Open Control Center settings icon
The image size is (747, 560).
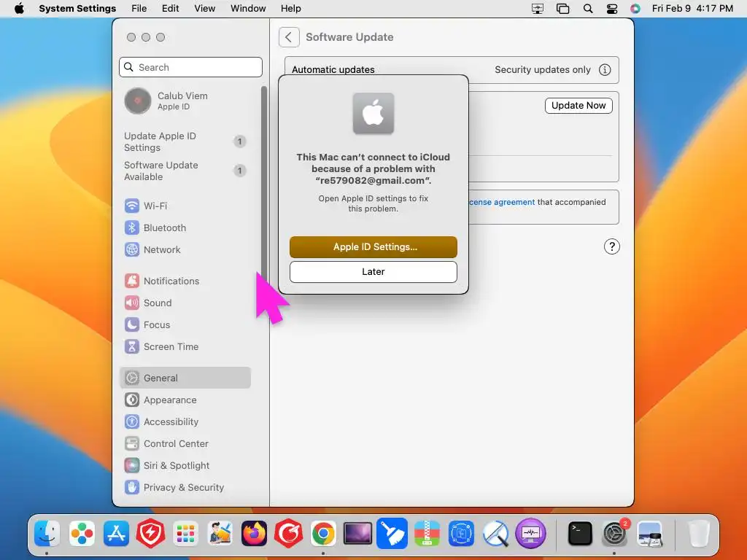click(x=132, y=444)
